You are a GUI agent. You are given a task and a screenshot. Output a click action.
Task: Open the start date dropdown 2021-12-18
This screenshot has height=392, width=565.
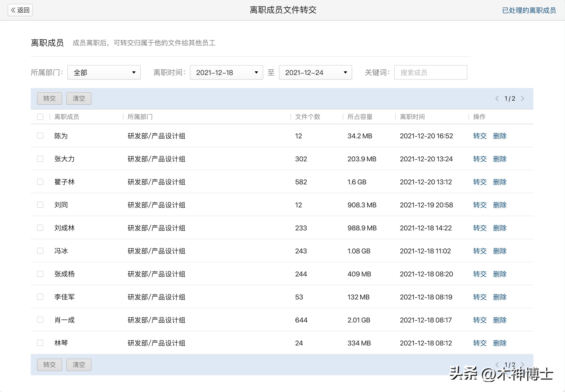tap(226, 72)
